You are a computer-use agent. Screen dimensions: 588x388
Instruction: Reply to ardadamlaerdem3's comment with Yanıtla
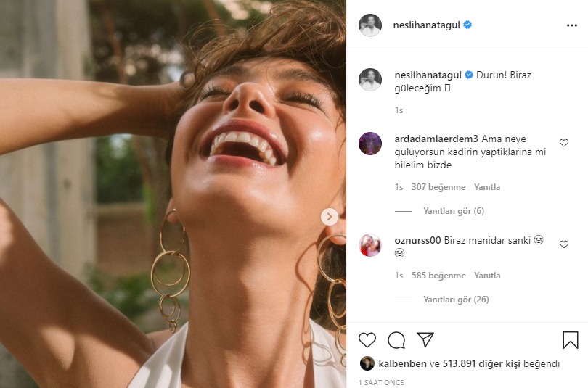487,187
